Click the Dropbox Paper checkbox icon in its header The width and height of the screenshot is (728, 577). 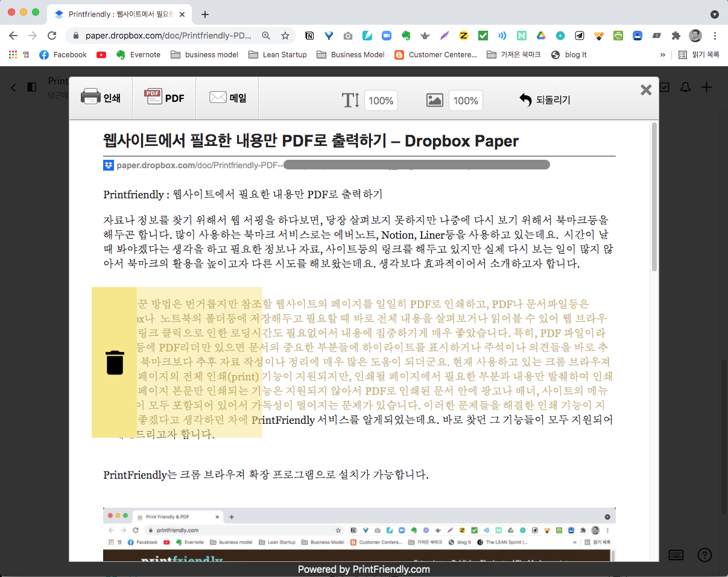(665, 87)
